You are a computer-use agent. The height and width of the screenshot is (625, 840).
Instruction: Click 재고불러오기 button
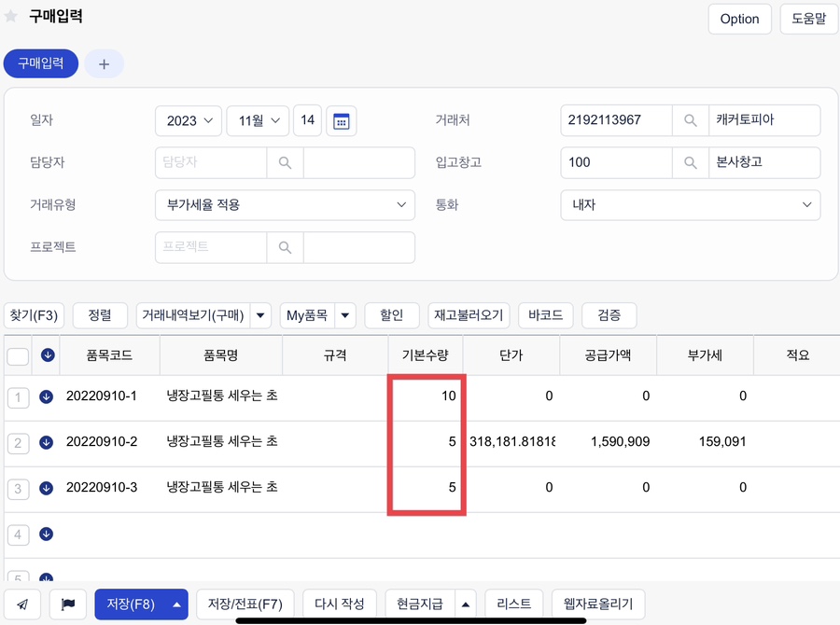pos(469,315)
